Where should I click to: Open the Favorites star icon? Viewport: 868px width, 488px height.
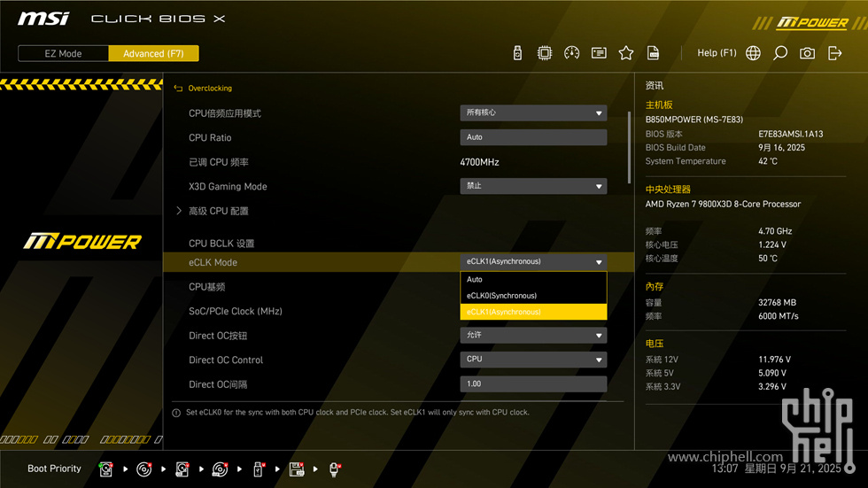coord(626,53)
